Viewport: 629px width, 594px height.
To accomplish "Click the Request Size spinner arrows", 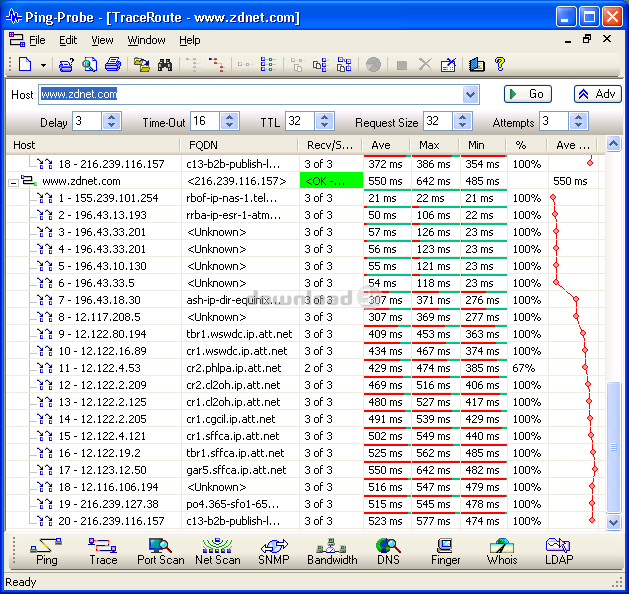I will coord(462,121).
